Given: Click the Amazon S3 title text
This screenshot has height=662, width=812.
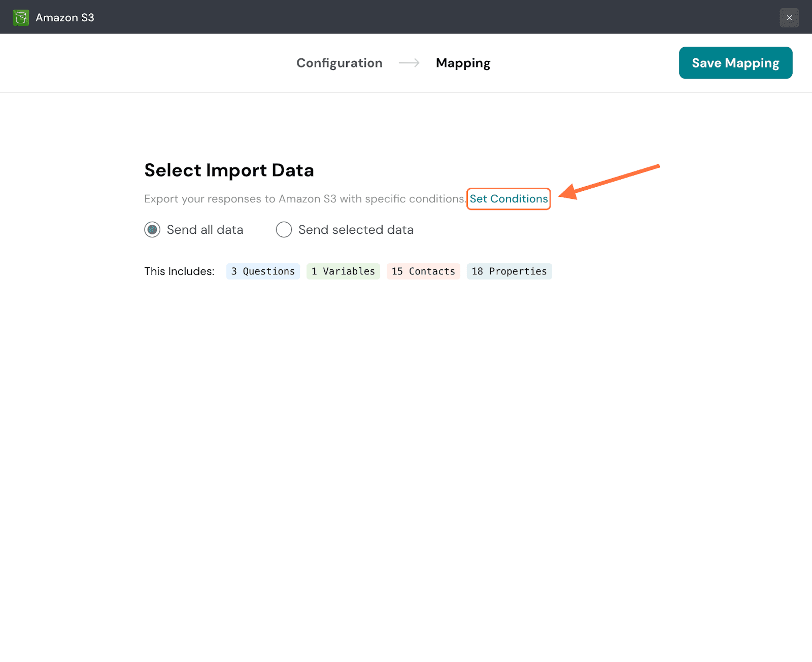Looking at the screenshot, I should pos(65,18).
